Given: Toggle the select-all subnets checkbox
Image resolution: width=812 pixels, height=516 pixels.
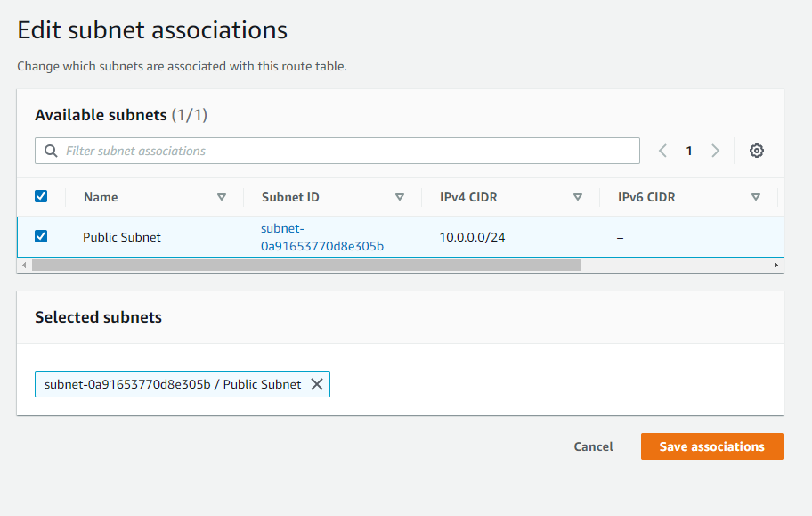Looking at the screenshot, I should point(41,196).
